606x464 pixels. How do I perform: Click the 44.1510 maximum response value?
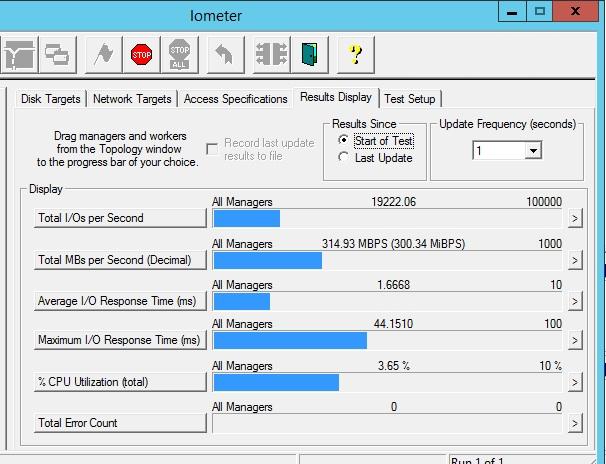pos(393,324)
